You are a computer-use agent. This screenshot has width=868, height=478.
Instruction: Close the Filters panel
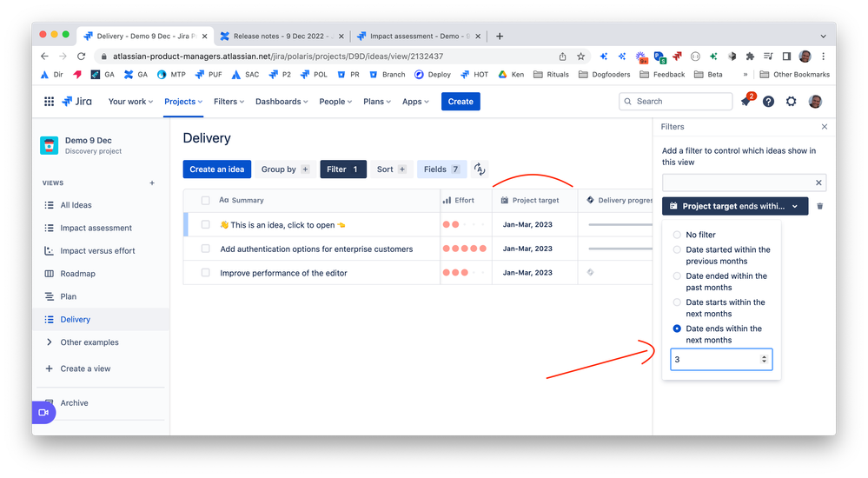pos(825,127)
